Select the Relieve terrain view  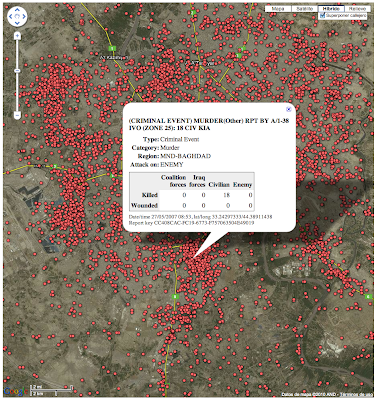click(356, 9)
